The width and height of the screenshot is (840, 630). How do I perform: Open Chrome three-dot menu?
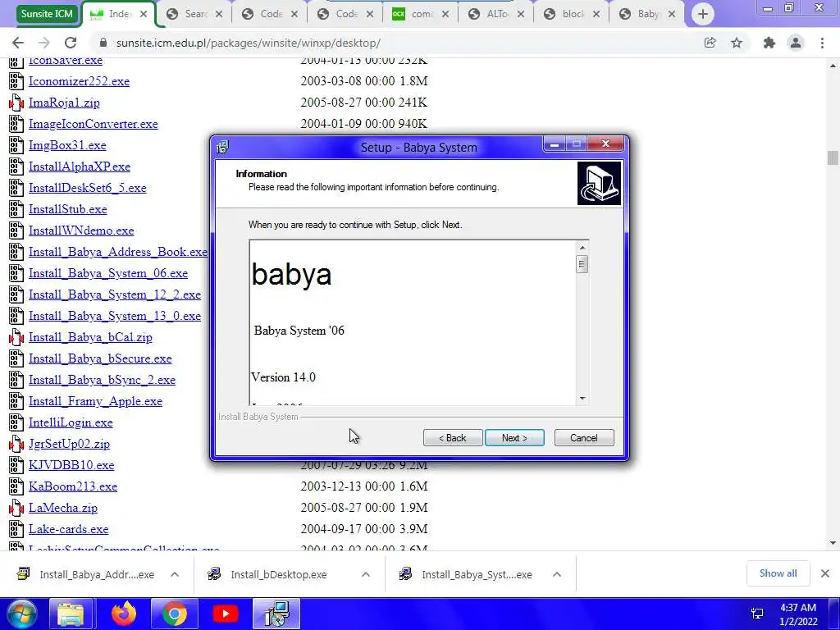[822, 43]
